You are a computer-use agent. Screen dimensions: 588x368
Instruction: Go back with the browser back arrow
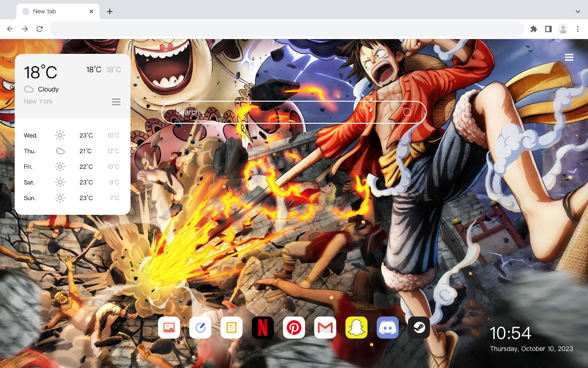10,29
